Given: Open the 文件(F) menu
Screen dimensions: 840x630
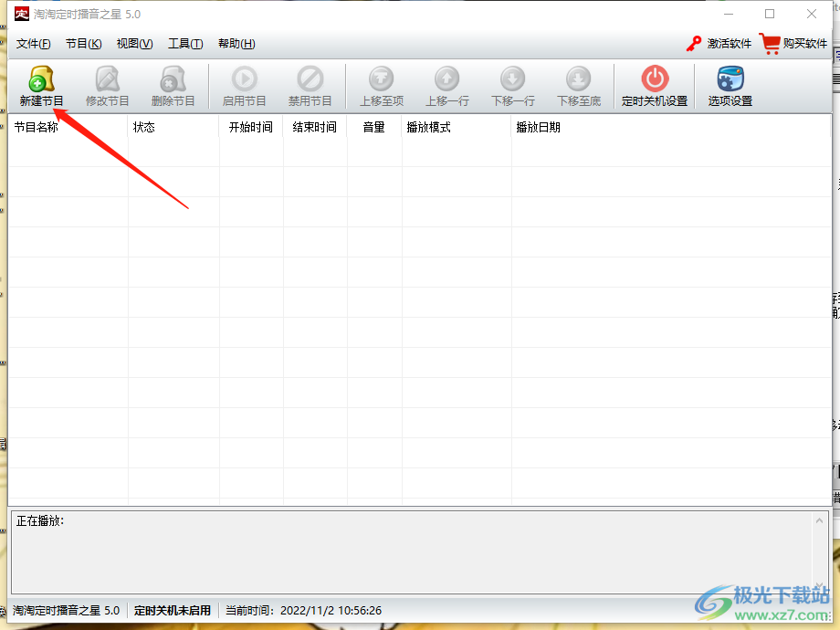Looking at the screenshot, I should [33, 44].
